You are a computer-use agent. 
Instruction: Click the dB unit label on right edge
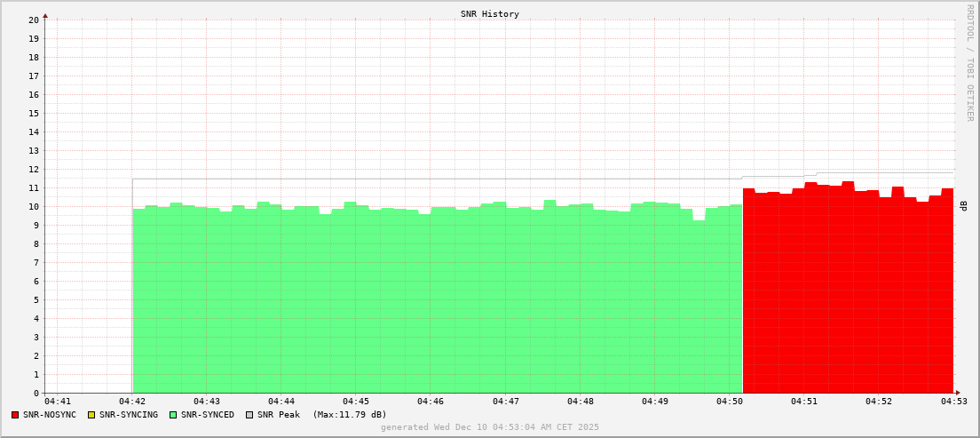[964, 206]
